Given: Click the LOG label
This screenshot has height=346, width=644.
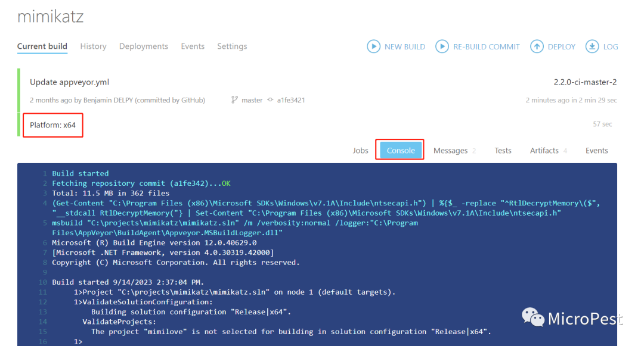Looking at the screenshot, I should pos(611,46).
